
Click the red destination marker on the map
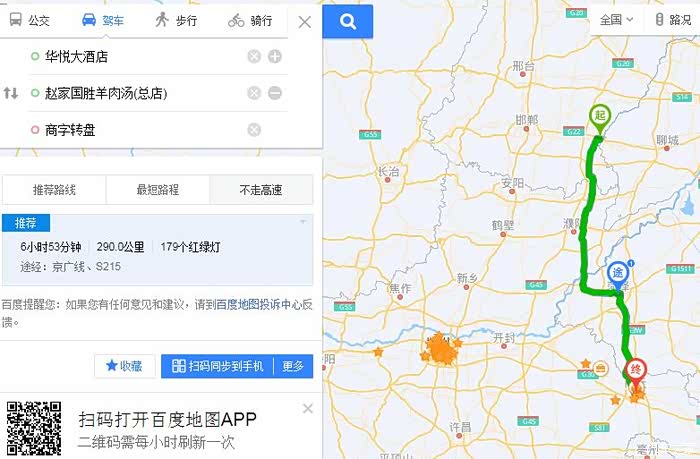coord(634,371)
